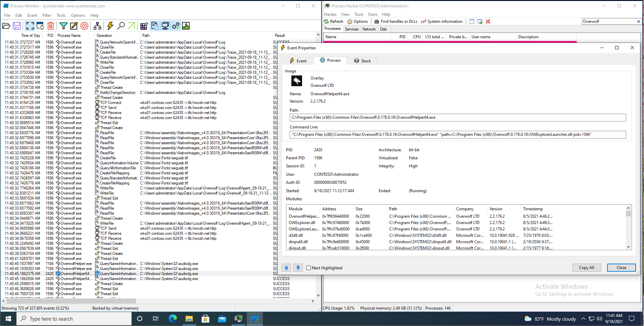644x326 pixels.
Task: Click the Save icon in Process Monitor toolbar
Action: click(x=17, y=26)
